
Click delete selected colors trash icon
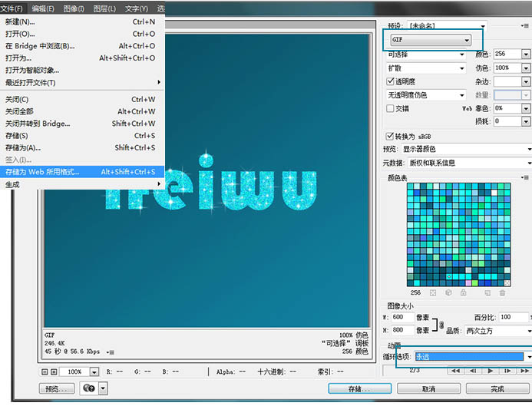click(x=503, y=292)
